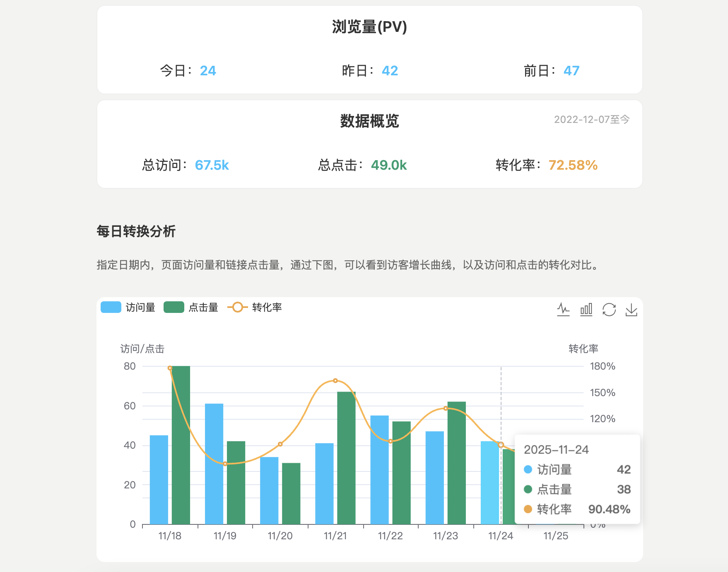Click the 总点击 value 49.0k
728x572 pixels.
pyautogui.click(x=388, y=165)
